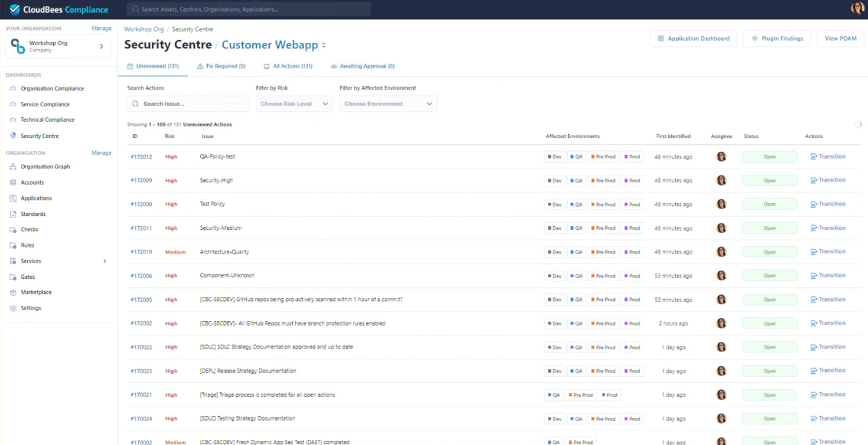Click the Accounts sidebar icon
Image resolution: width=868 pixels, height=445 pixels.
coord(13,182)
